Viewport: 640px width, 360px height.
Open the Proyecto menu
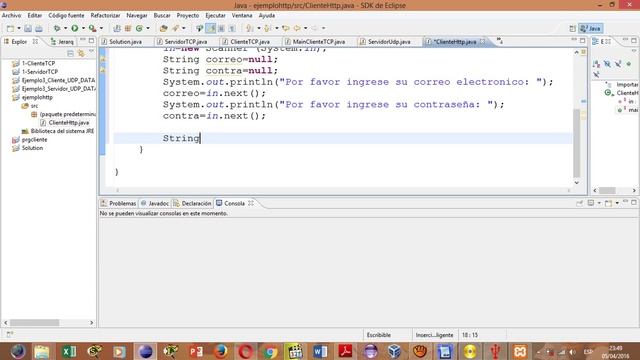(188, 16)
